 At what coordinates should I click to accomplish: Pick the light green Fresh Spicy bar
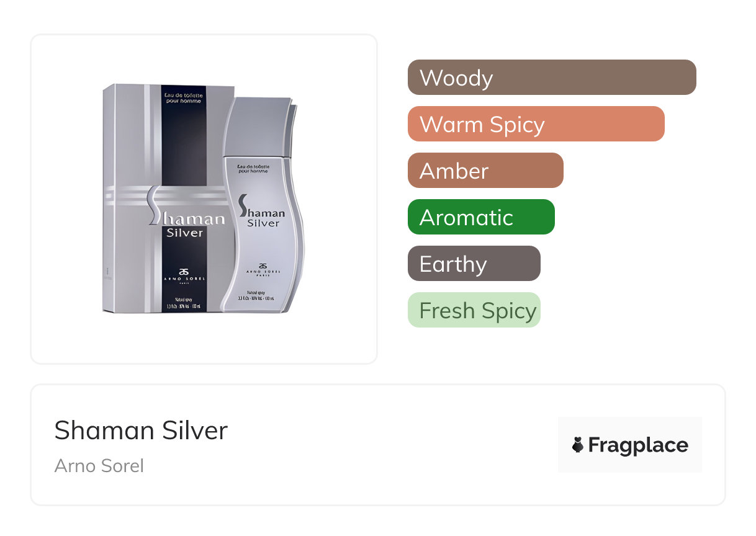[474, 310]
